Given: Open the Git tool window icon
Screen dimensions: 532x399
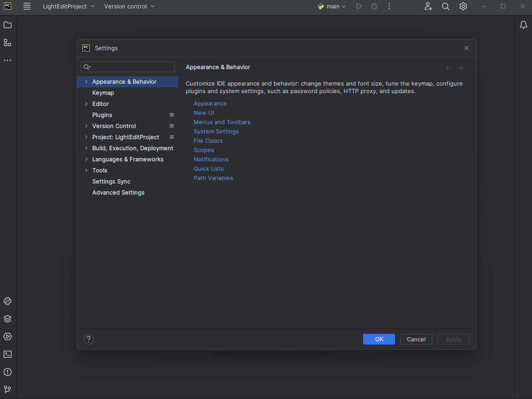Looking at the screenshot, I should coord(8,390).
